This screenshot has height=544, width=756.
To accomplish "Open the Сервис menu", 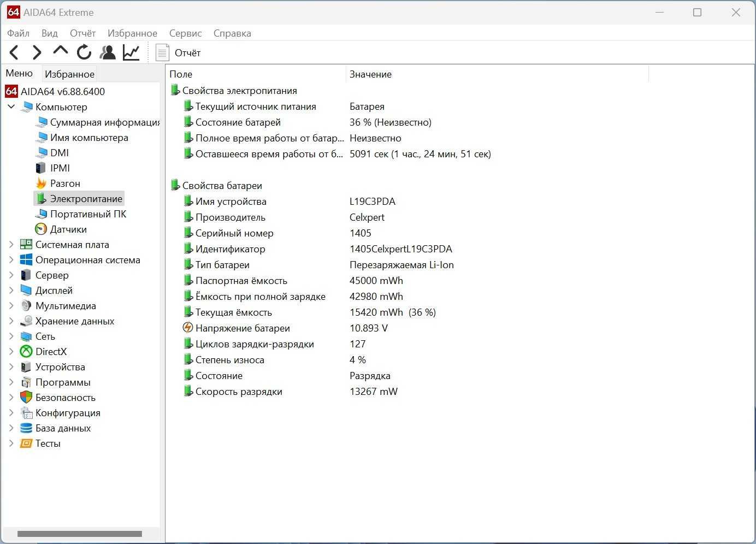I will 185,33.
